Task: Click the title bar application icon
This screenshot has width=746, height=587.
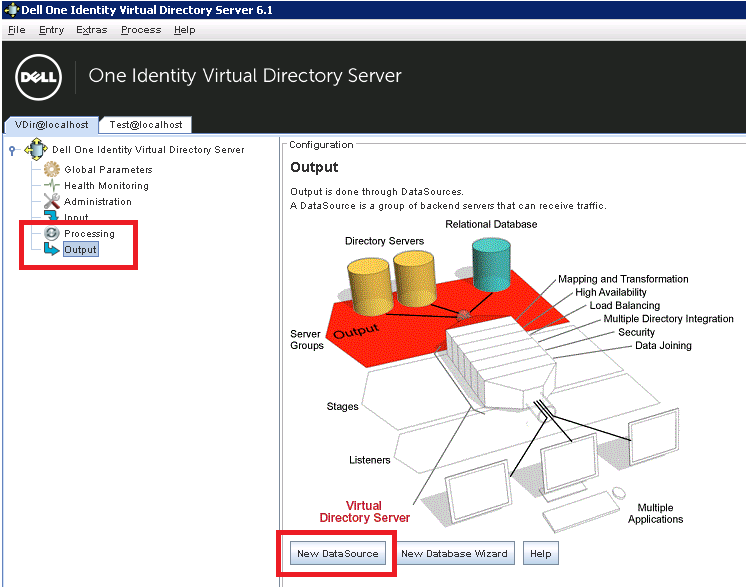Action: coord(11,10)
